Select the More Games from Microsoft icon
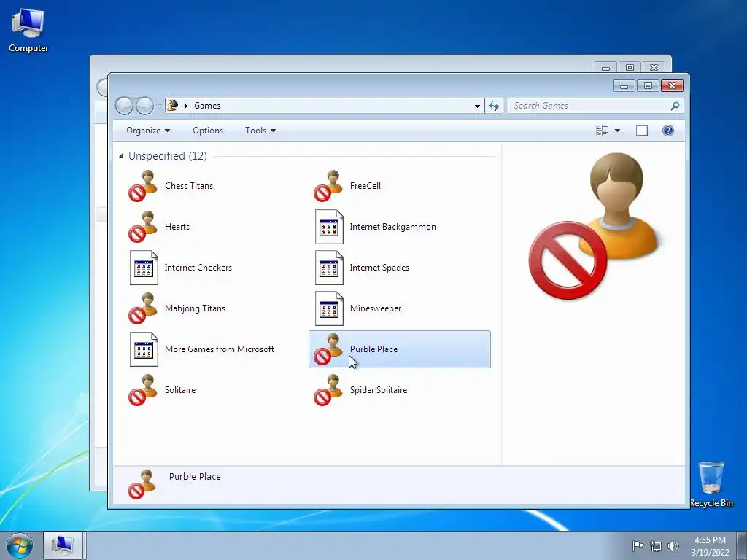 [144, 349]
